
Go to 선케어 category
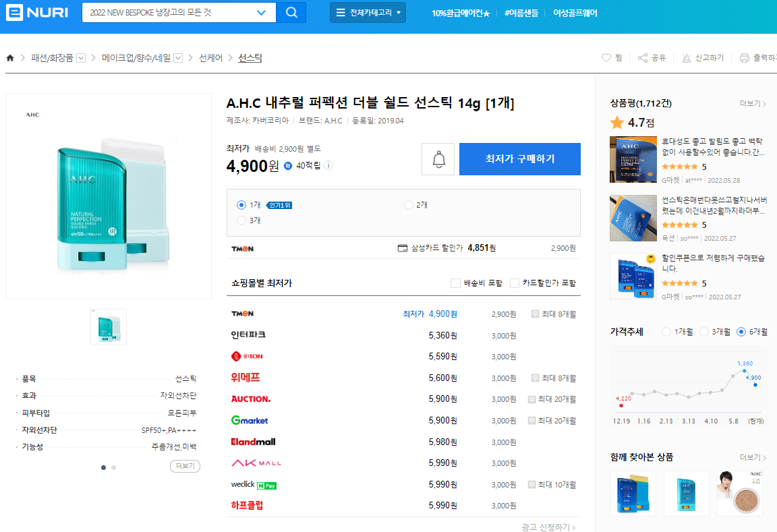pos(210,58)
